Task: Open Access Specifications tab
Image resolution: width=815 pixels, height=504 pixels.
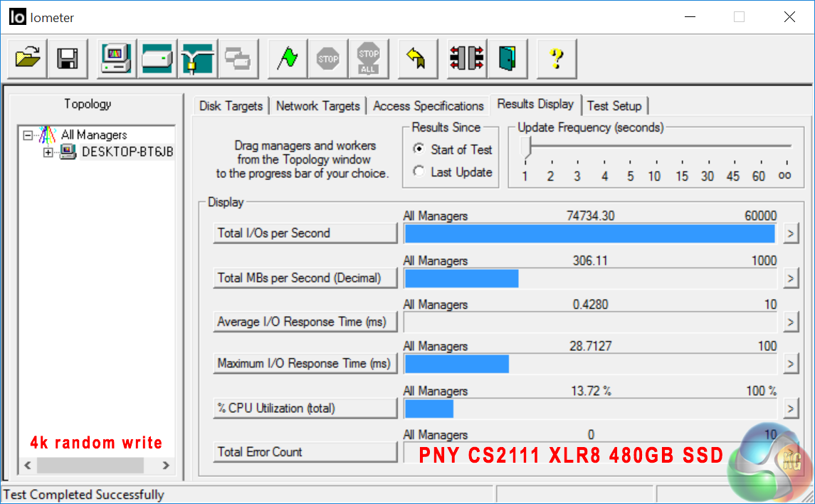Action: coord(428,106)
